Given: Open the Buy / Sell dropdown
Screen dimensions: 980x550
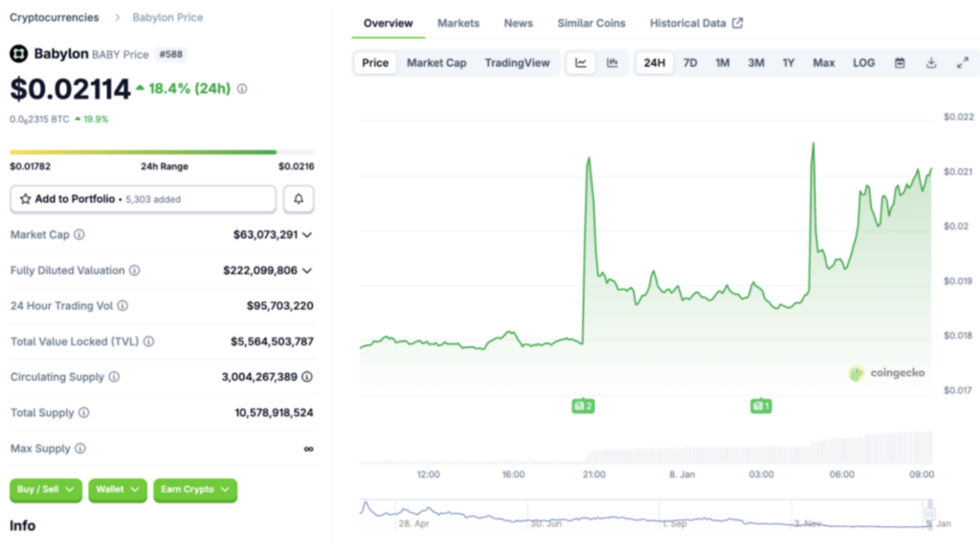Looking at the screenshot, I should [46, 490].
